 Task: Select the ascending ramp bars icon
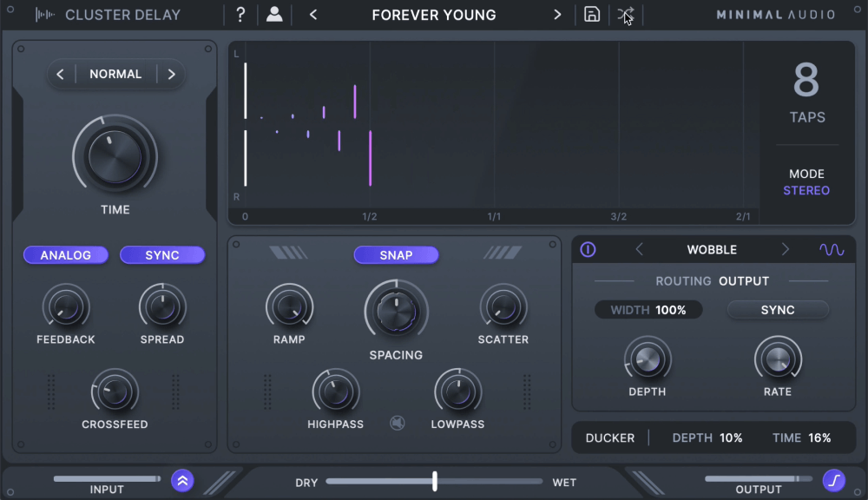(x=503, y=253)
